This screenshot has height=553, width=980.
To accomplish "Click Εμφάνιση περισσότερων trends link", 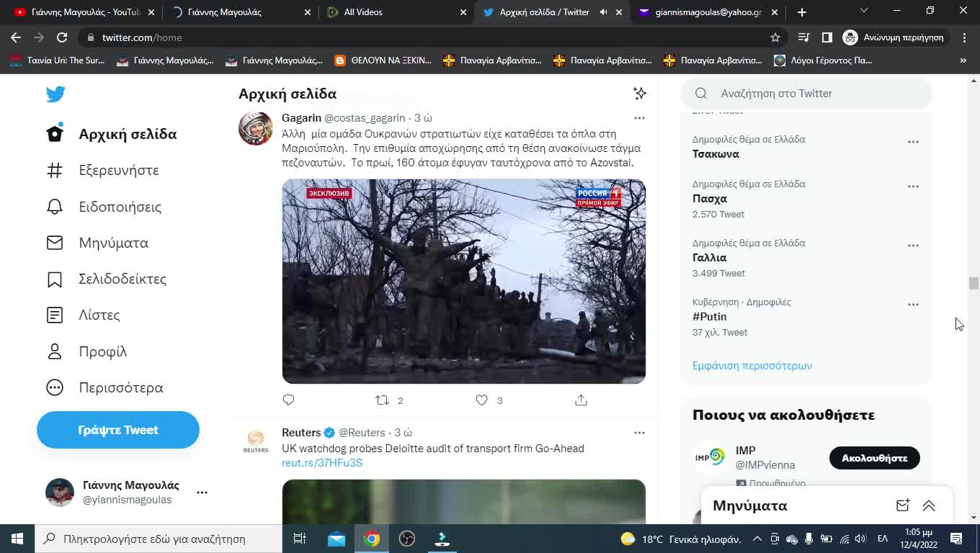I will [x=752, y=366].
